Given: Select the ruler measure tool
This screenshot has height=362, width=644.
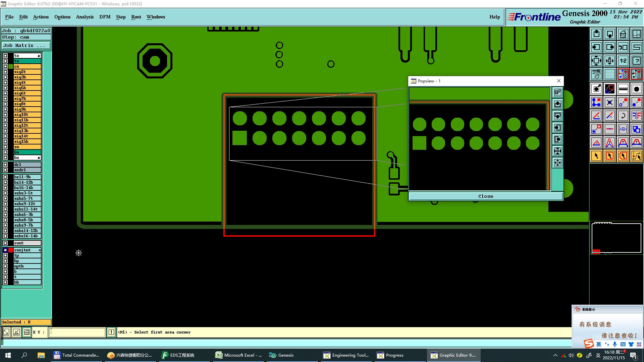Looking at the screenshot, I should click(623, 89).
